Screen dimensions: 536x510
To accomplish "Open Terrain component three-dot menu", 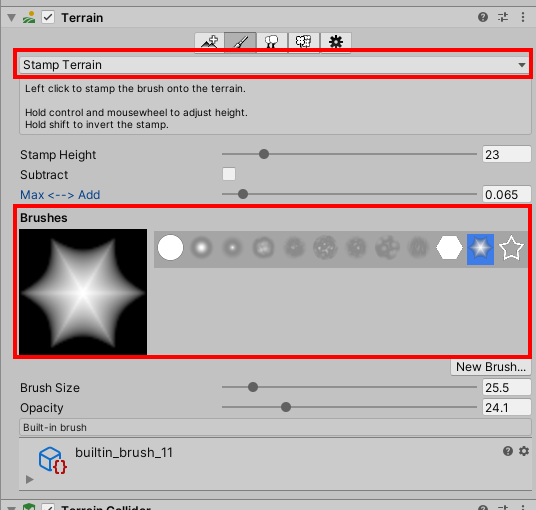I will [x=523, y=17].
